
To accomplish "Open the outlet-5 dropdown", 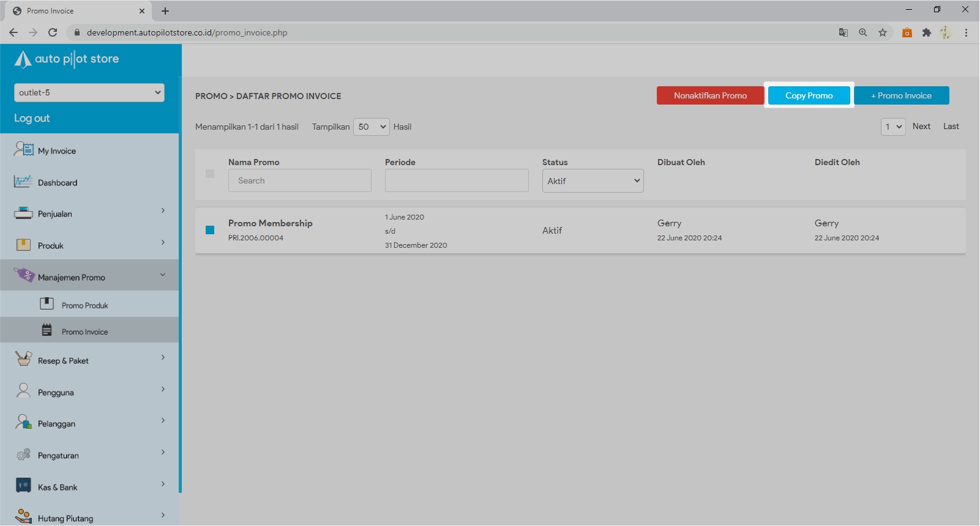I will (x=89, y=92).
